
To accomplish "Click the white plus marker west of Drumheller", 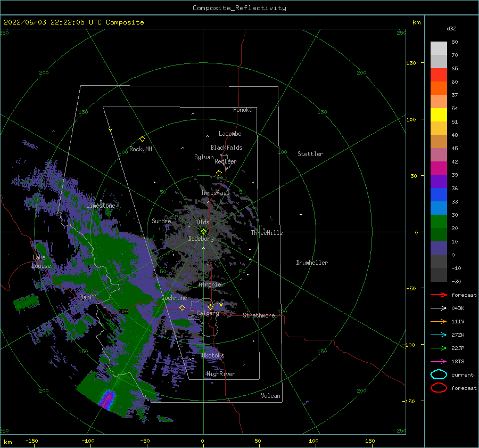I will (x=301, y=214).
